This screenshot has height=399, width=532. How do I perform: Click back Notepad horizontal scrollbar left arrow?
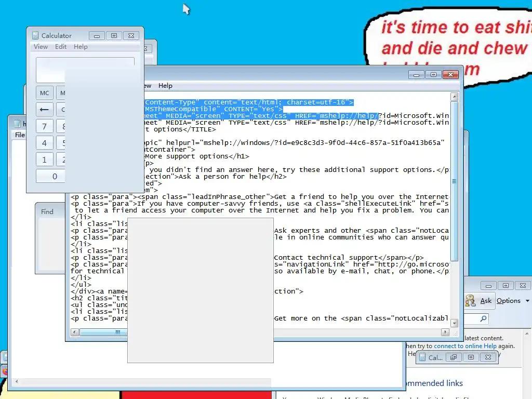coord(16,382)
